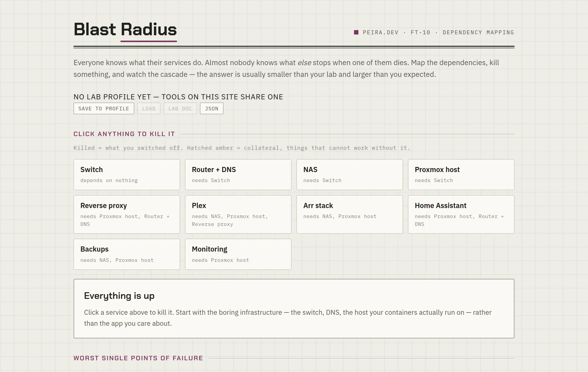588x372 pixels.
Task: Toggle the Reverse proxy card
Action: click(x=127, y=214)
